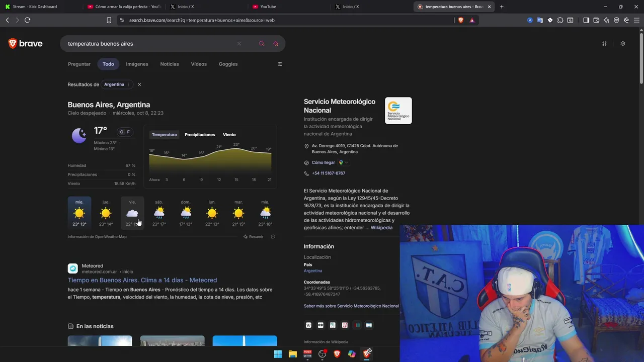Click the AI answer sparkle icon in search box
644x362 pixels.
pos(275,44)
